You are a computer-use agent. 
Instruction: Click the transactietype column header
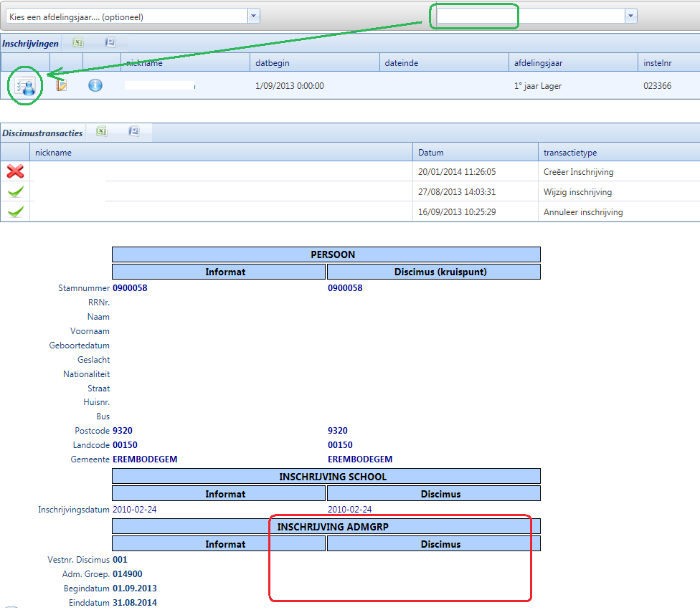(618, 153)
